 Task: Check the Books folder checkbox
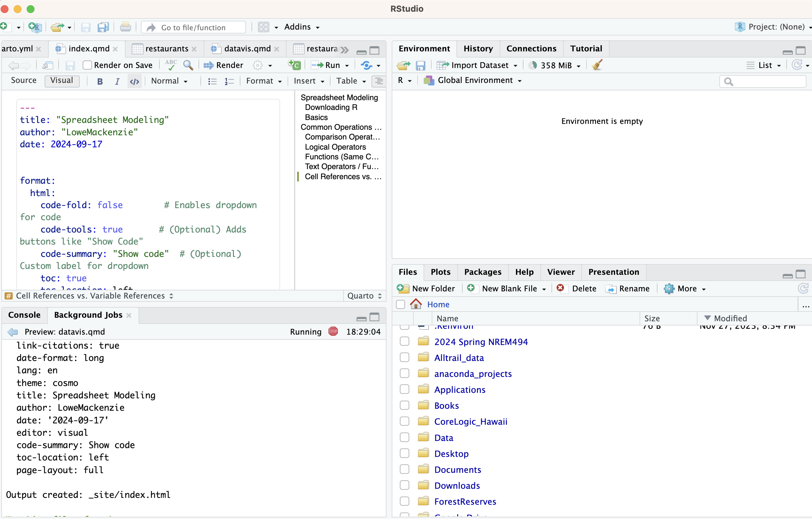tap(404, 406)
